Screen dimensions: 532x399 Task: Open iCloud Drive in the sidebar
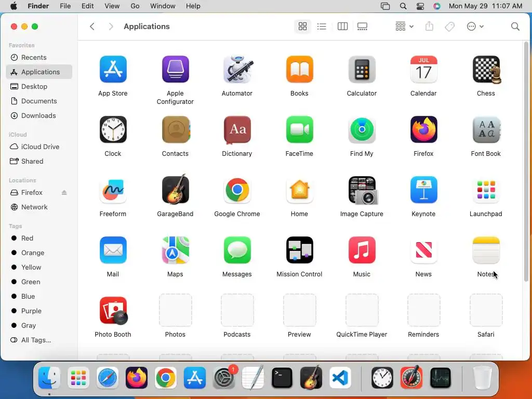point(39,147)
